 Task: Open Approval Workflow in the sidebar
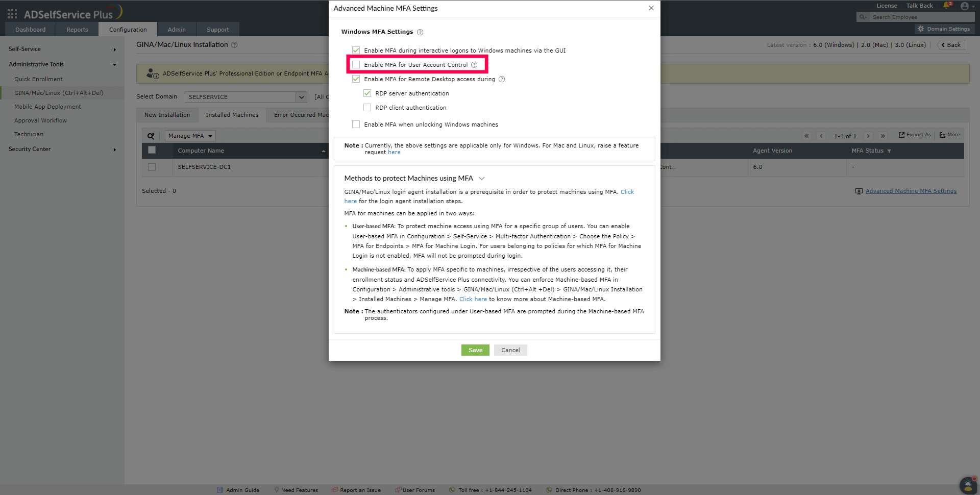40,120
